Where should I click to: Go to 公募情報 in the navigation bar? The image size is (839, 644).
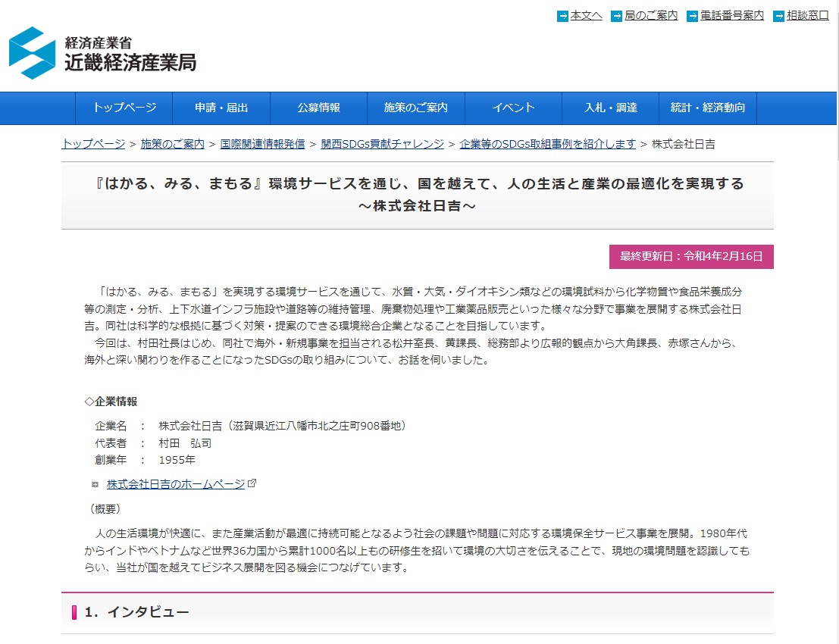pos(318,108)
